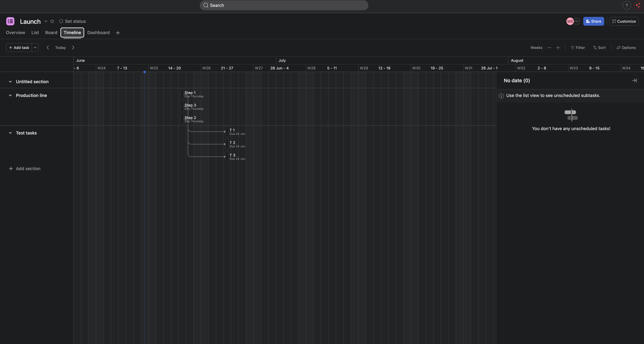Click the No date (0) heading
644x344 pixels.
point(517,80)
